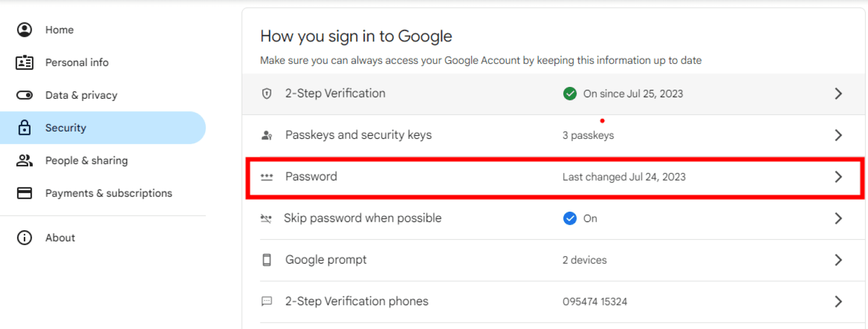Select the Google prompt phone icon

click(266, 260)
